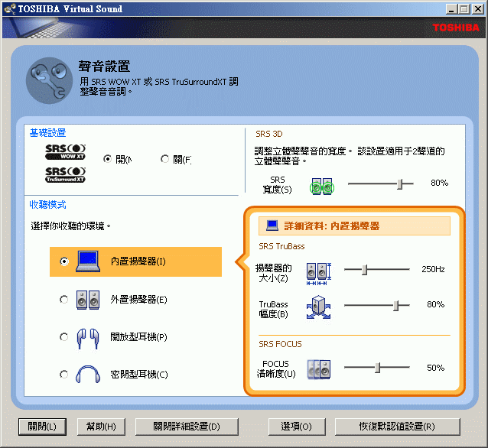Image resolution: width=488 pixels, height=448 pixels.
Task: Click the TruBass level speaker icon
Action: pos(318,307)
